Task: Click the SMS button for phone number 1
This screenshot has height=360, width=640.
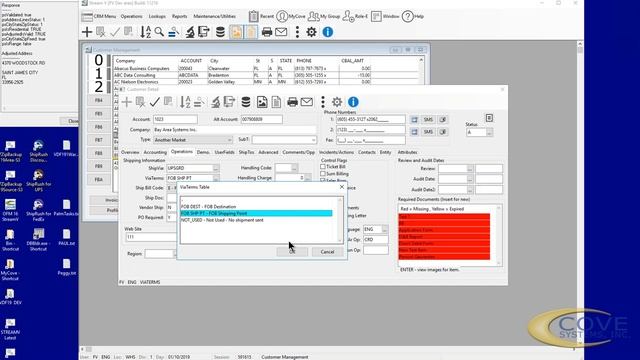Action: [428, 120]
